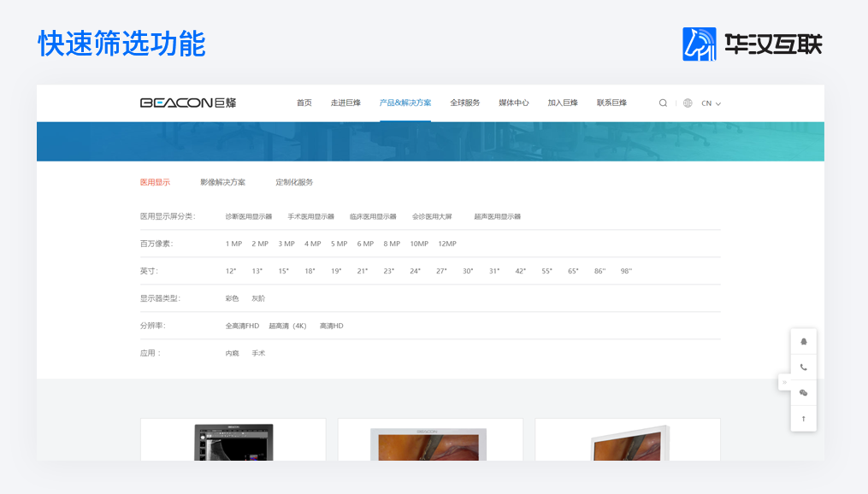Open the 走进巨烽 menu item

click(345, 103)
